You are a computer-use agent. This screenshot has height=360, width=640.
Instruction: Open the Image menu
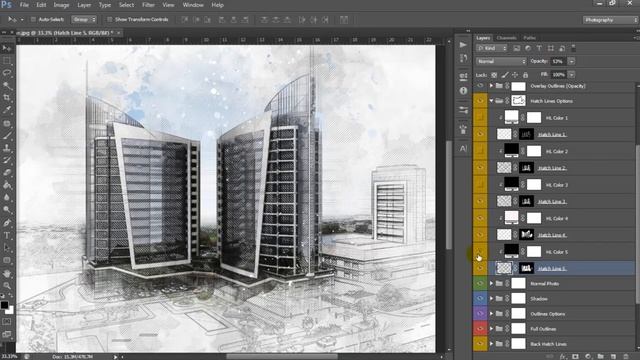pyautogui.click(x=61, y=5)
